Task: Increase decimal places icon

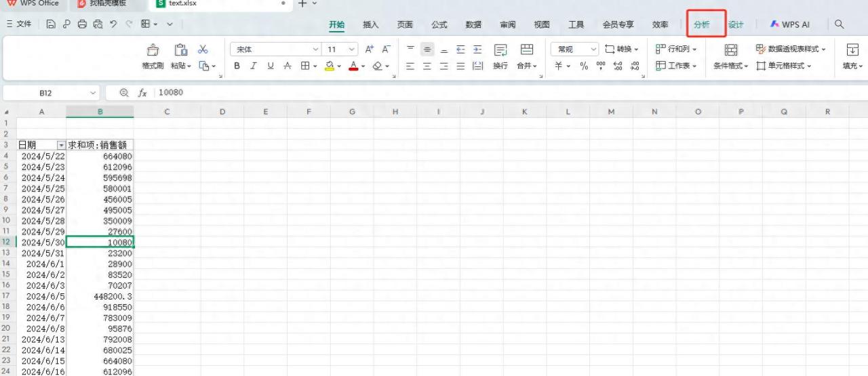Action: [x=618, y=66]
